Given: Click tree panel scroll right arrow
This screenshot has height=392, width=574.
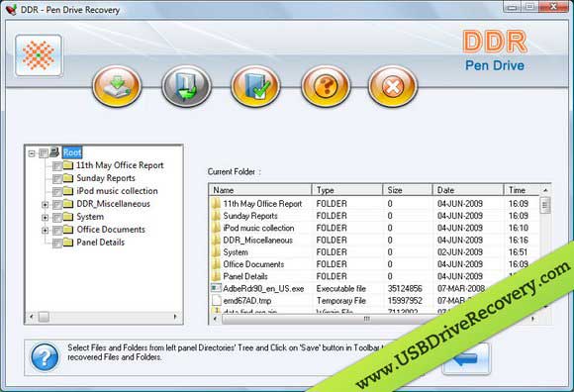Looking at the screenshot, I should pyautogui.click(x=175, y=317).
